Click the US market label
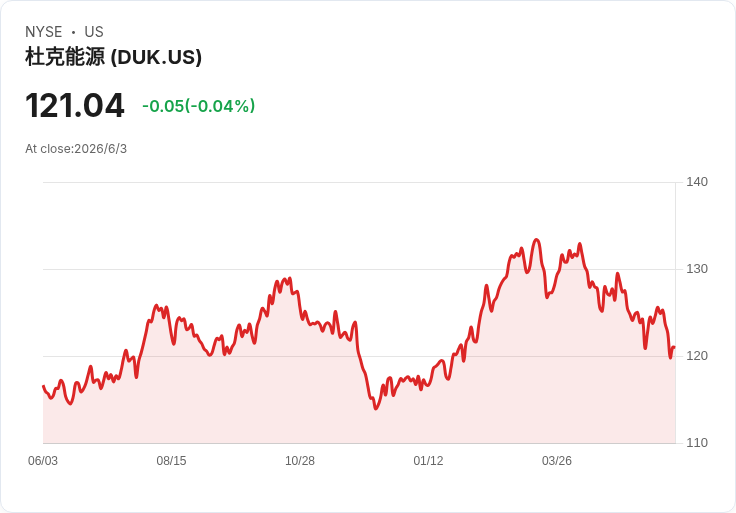 (94, 32)
